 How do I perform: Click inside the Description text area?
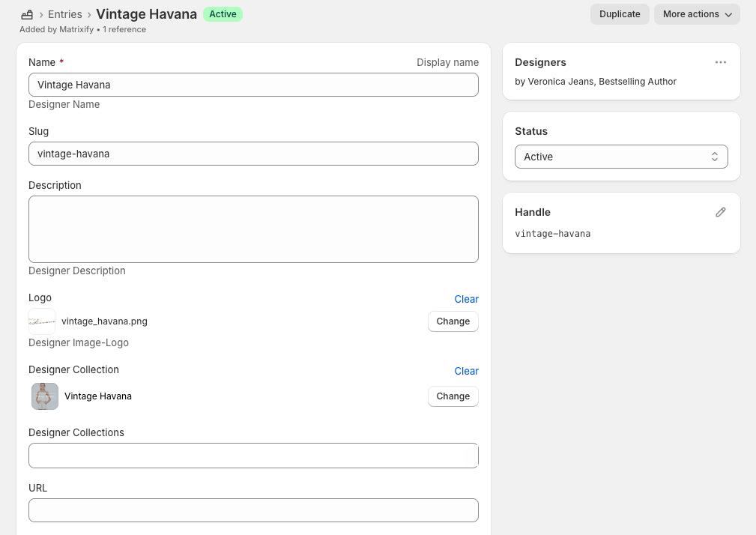[x=253, y=229]
